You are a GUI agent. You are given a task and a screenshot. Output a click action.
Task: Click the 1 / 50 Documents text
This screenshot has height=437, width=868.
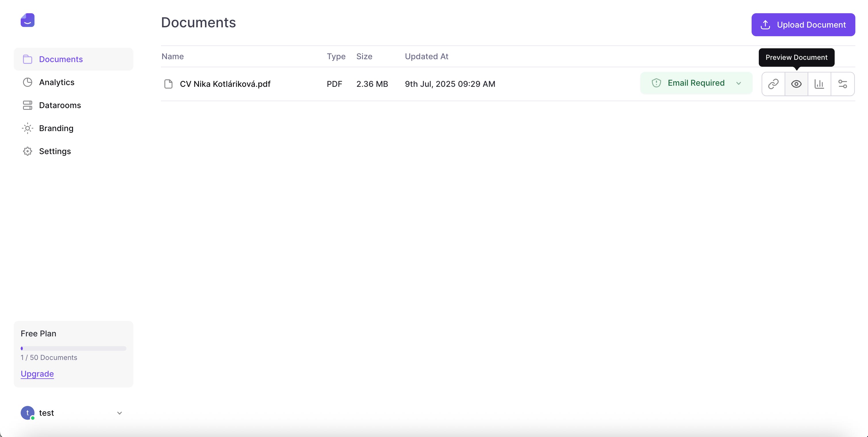(49, 357)
